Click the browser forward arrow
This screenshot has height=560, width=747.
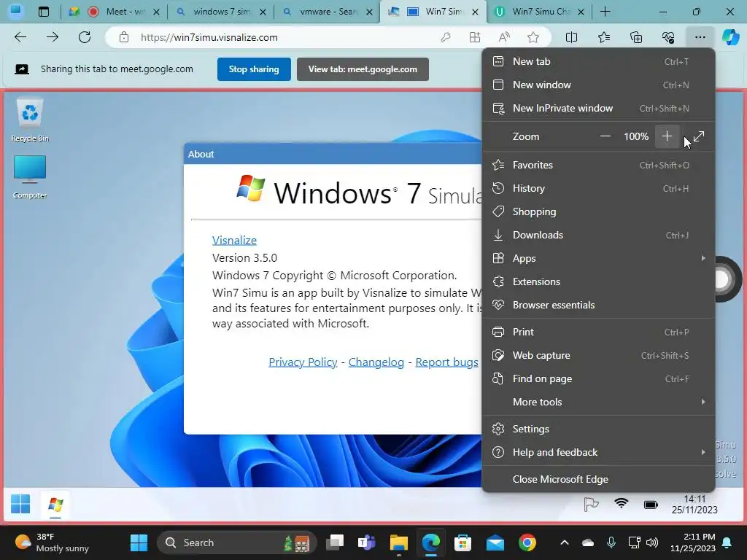[x=53, y=37]
